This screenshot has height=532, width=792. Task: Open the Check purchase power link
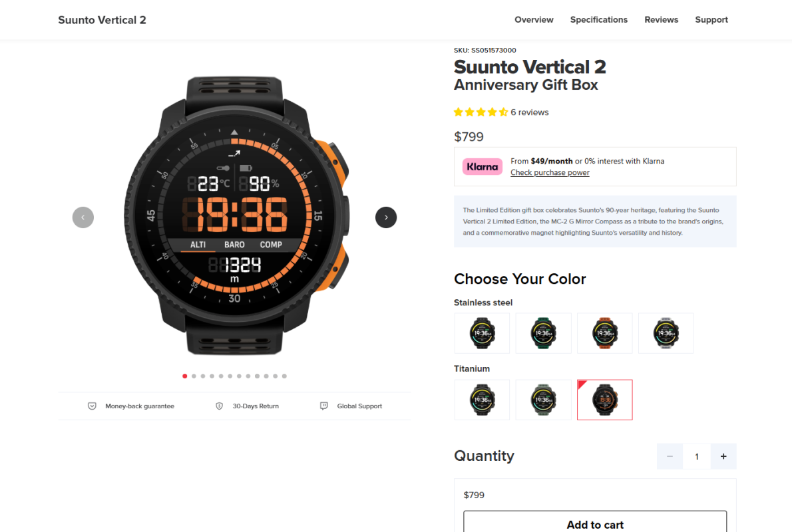click(x=550, y=173)
